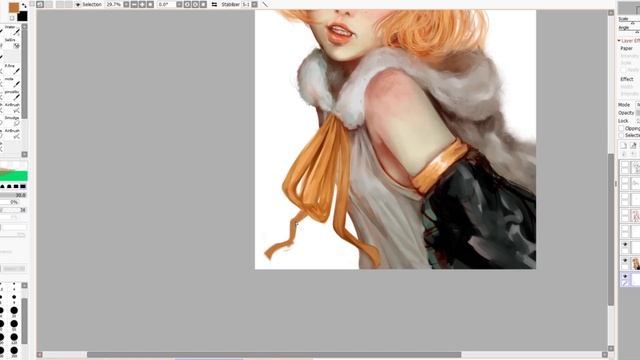Screen dimensions: 640x360
Task: Click the canvas vertical scrollbar
Action: 611,229
